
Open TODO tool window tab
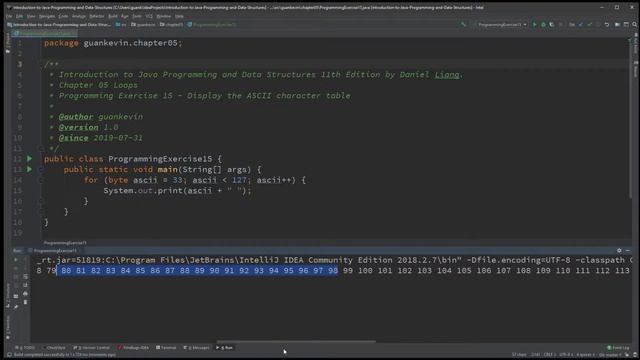(x=25, y=348)
